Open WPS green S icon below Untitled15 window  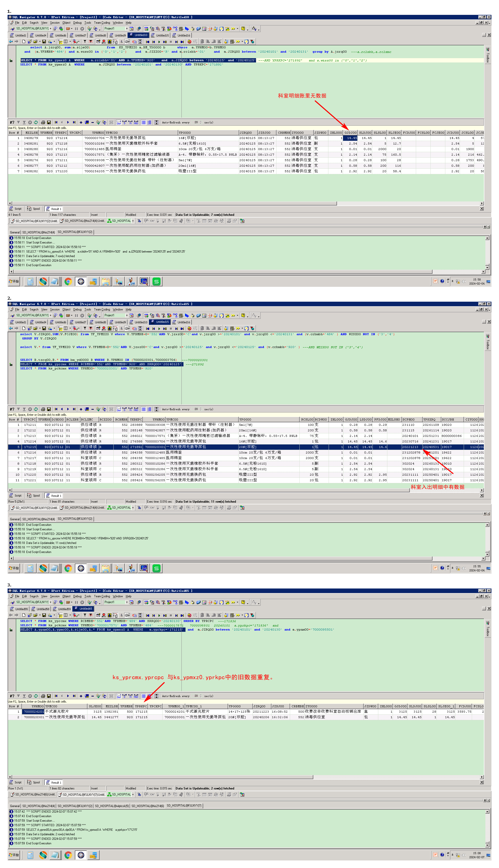coord(156,568)
